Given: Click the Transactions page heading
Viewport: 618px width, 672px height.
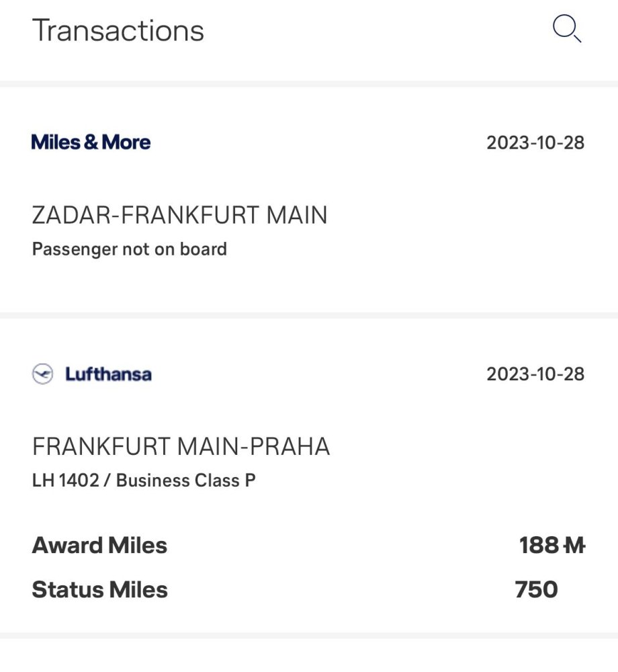Looking at the screenshot, I should (118, 31).
